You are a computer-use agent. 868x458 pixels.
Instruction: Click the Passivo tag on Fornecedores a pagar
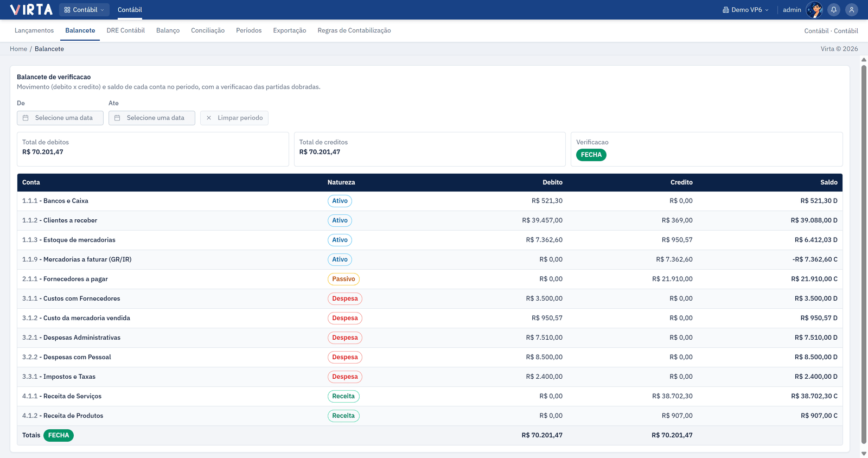click(x=343, y=279)
